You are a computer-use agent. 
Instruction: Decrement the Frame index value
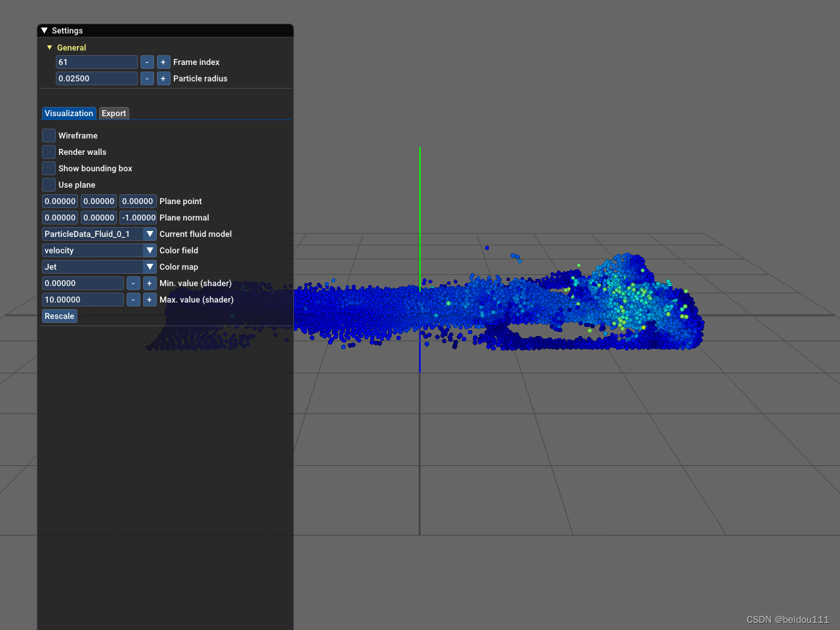tap(147, 62)
